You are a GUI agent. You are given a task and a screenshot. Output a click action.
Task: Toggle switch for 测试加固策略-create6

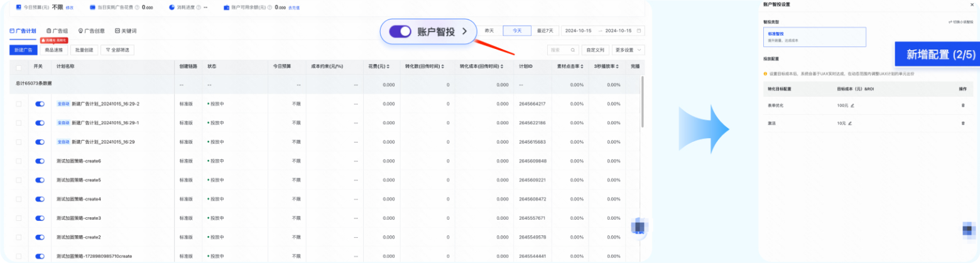40,161
